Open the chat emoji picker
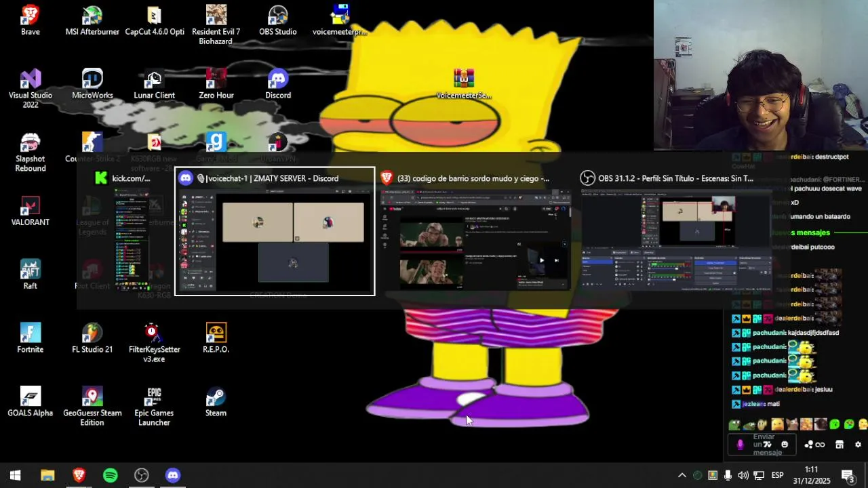The width and height of the screenshot is (868, 488). (785, 445)
